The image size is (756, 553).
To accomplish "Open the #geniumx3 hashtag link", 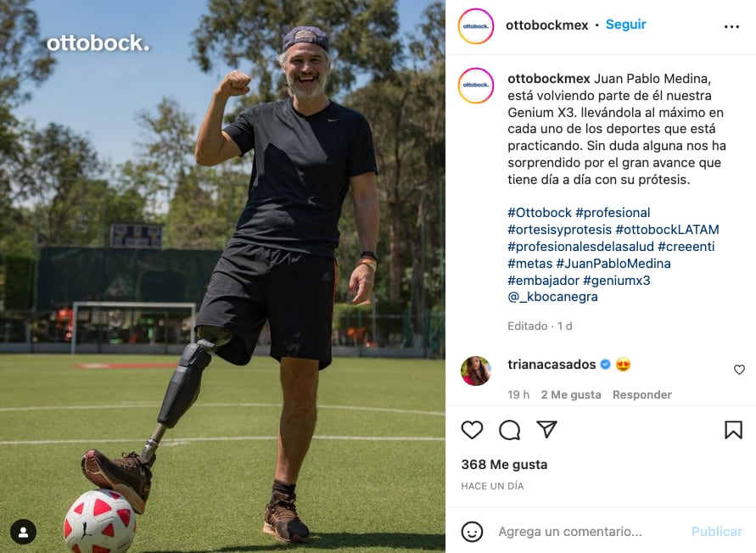I will [x=616, y=281].
